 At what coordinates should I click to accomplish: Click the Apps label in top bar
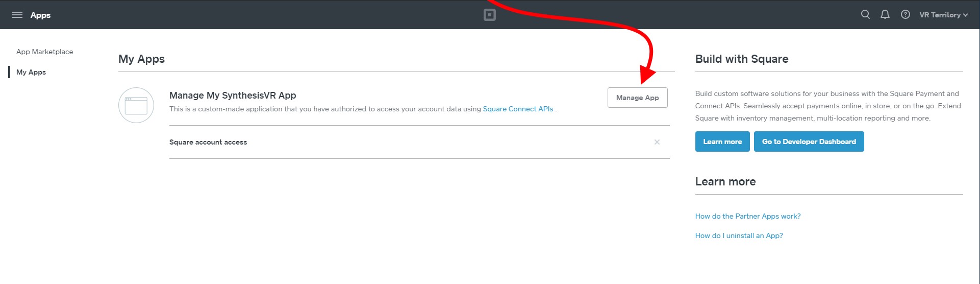click(x=40, y=15)
